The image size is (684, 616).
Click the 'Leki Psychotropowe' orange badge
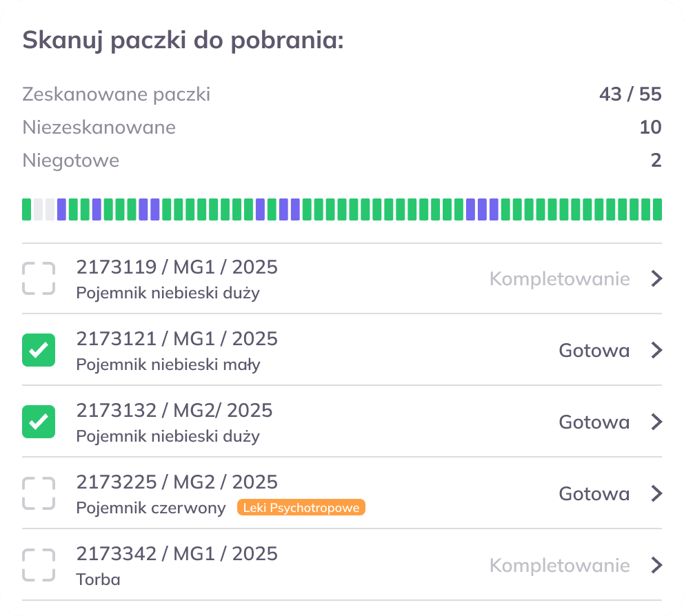pyautogui.click(x=301, y=507)
